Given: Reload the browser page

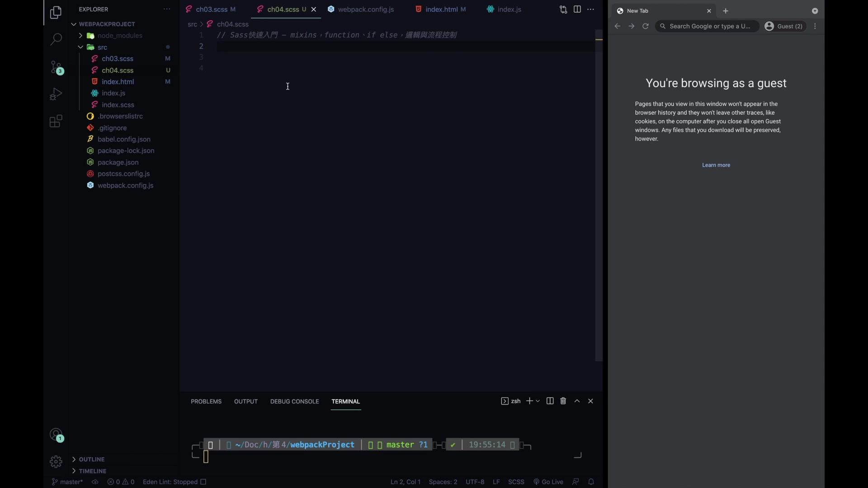Looking at the screenshot, I should pos(646,26).
